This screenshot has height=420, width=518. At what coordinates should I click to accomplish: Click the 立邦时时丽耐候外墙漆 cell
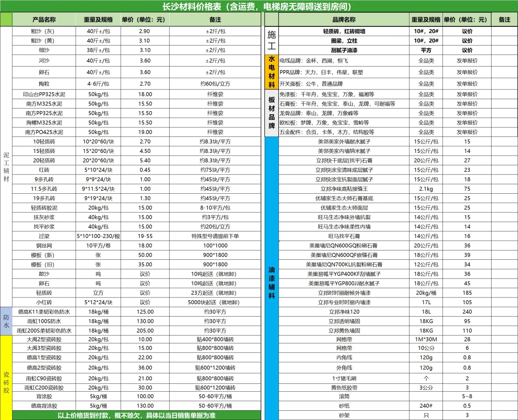click(344, 293)
